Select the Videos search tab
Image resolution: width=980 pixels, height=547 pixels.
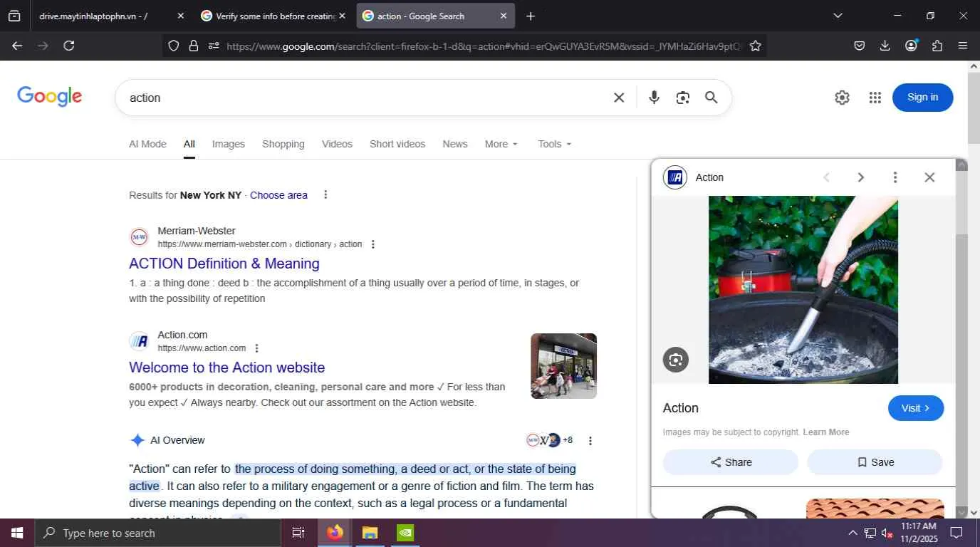click(337, 144)
